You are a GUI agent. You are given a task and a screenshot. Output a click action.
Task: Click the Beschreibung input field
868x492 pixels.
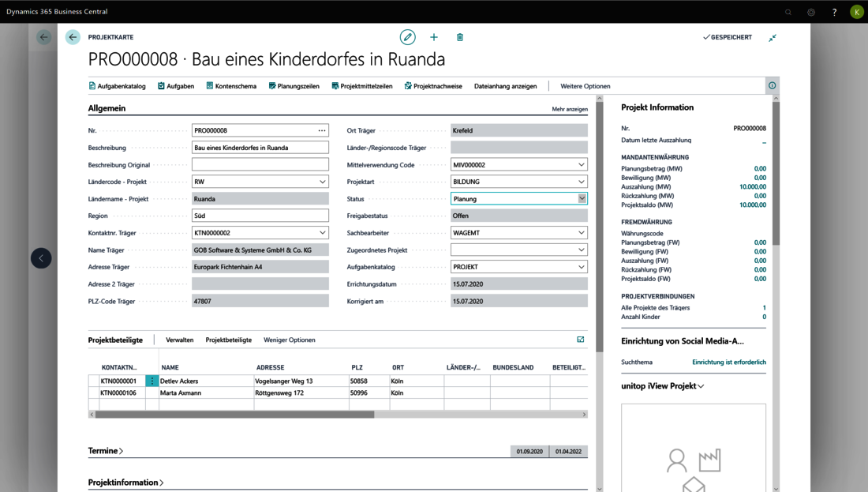pos(260,148)
